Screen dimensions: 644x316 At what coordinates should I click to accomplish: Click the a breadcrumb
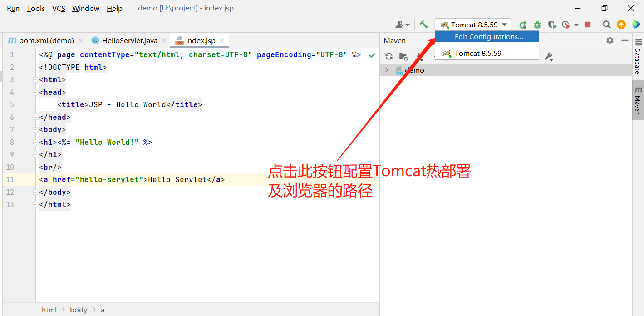tap(103, 310)
